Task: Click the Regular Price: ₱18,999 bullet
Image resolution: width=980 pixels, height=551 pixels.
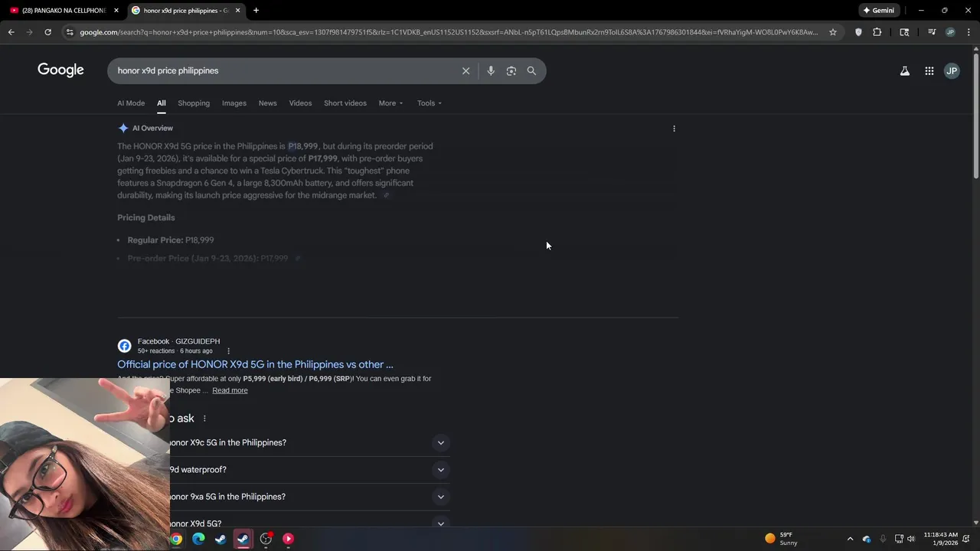Action: pos(171,240)
